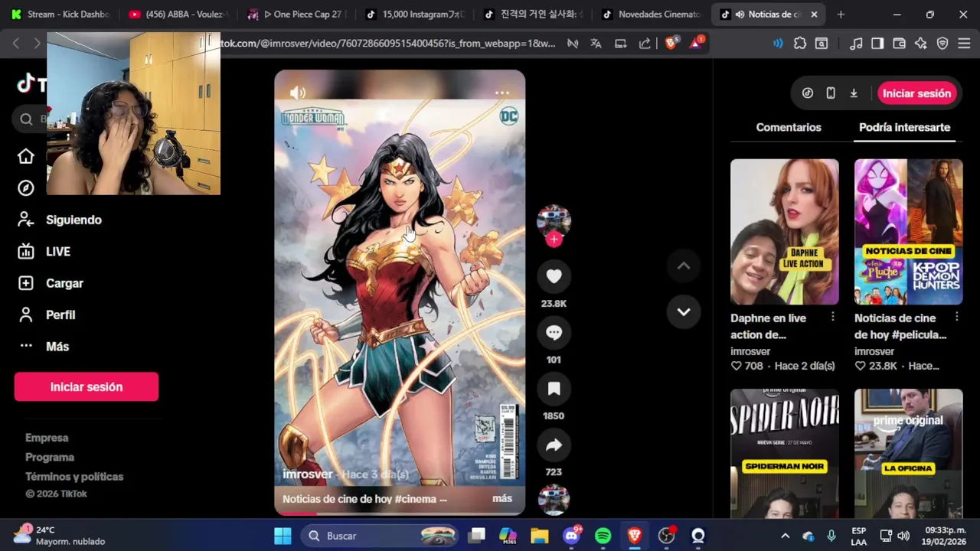
Task: Open comments using speech bubble icon
Action: [554, 333]
